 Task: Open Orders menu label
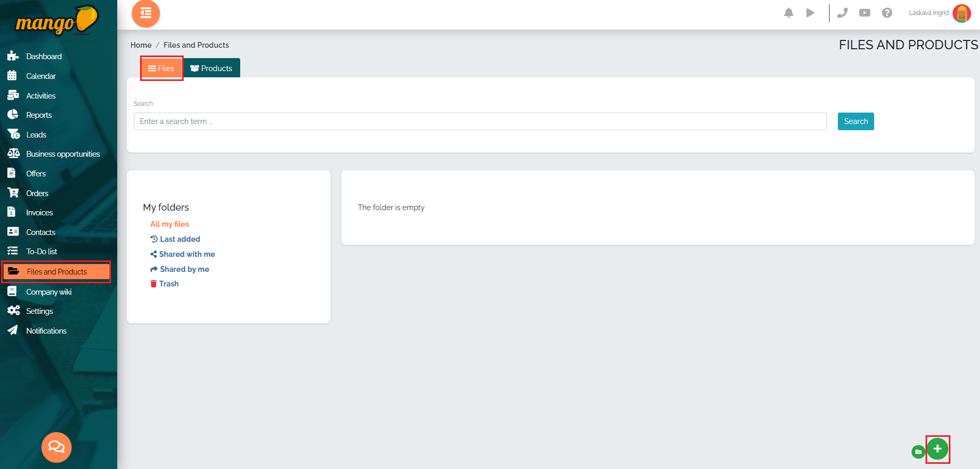point(37,193)
